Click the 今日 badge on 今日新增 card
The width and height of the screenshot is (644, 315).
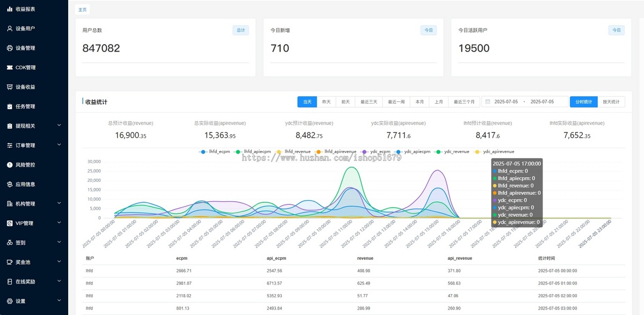point(428,30)
